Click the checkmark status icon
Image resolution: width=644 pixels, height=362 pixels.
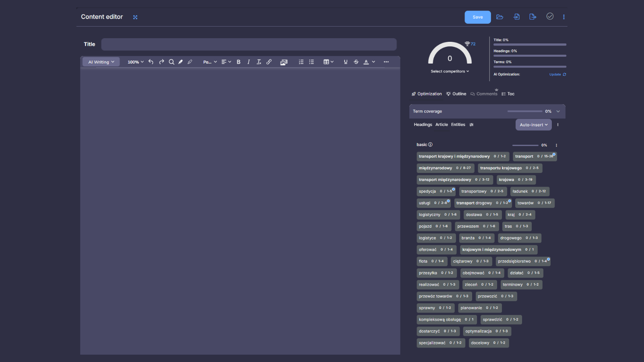[550, 16]
